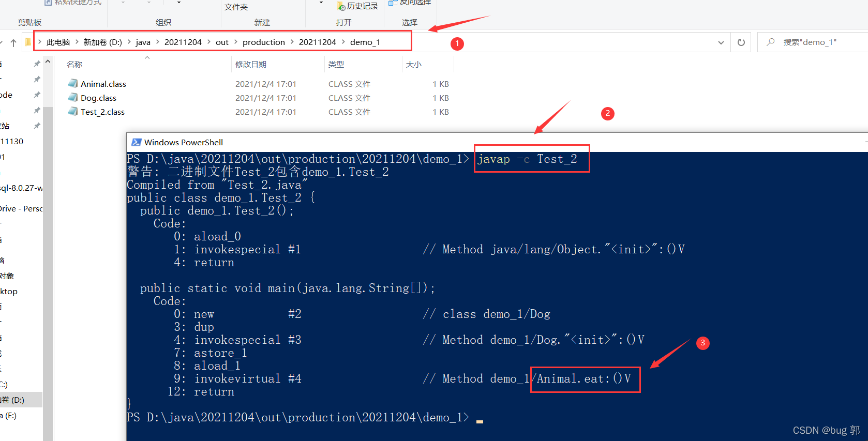The width and height of the screenshot is (868, 441).
Task: Click the Windows PowerShell window title text
Action: click(184, 142)
